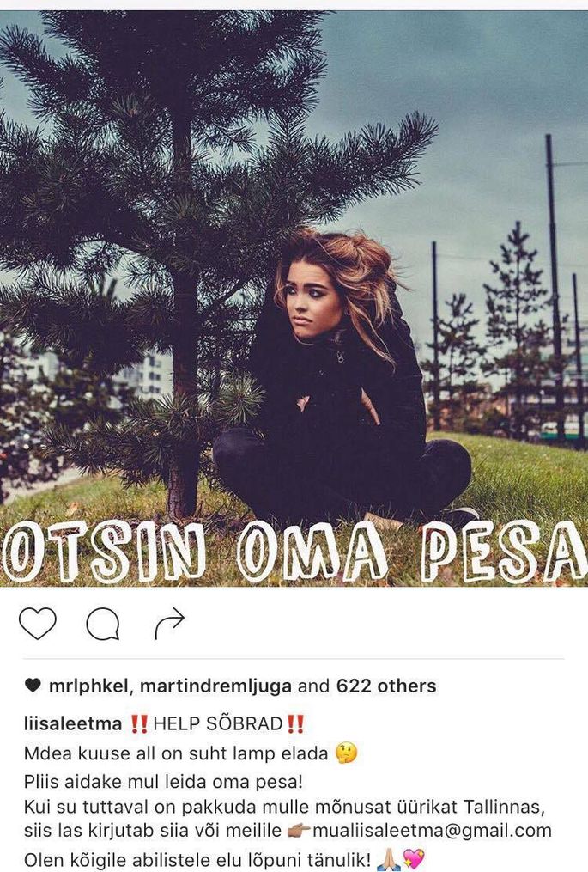Open liisaleetma's profile from caption

click(x=73, y=723)
